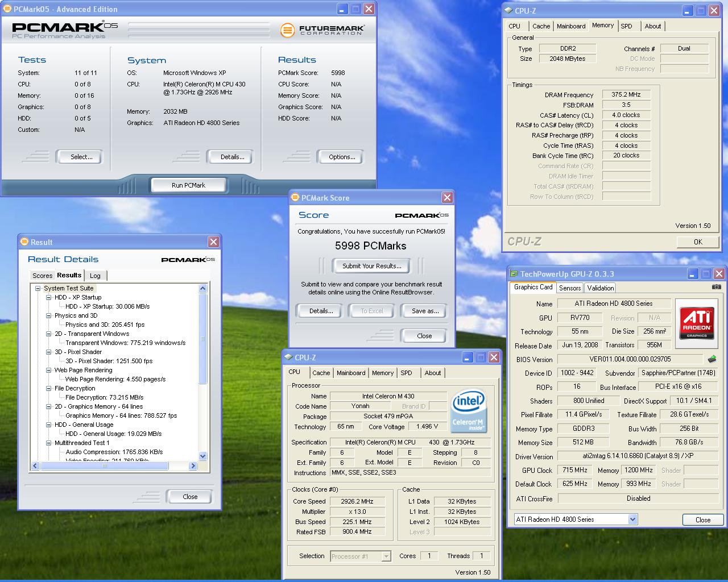This screenshot has width=728, height=582.
Task: Collapse the File Decryption node
Action: pyautogui.click(x=49, y=388)
